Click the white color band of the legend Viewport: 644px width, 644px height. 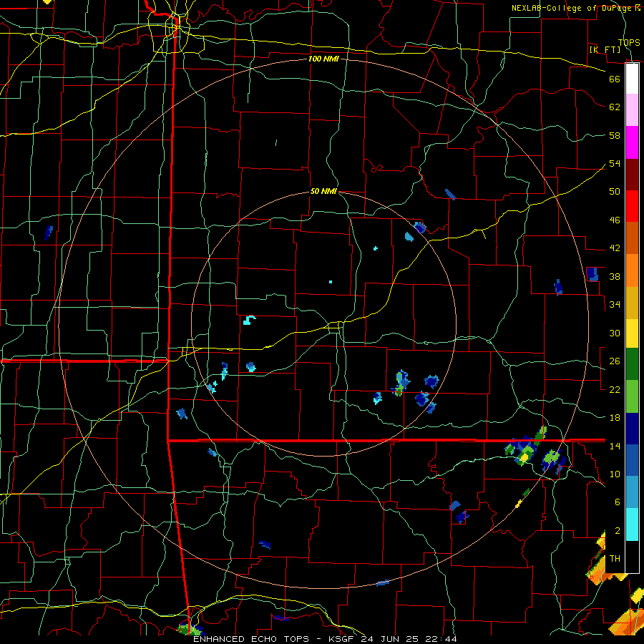(632, 79)
